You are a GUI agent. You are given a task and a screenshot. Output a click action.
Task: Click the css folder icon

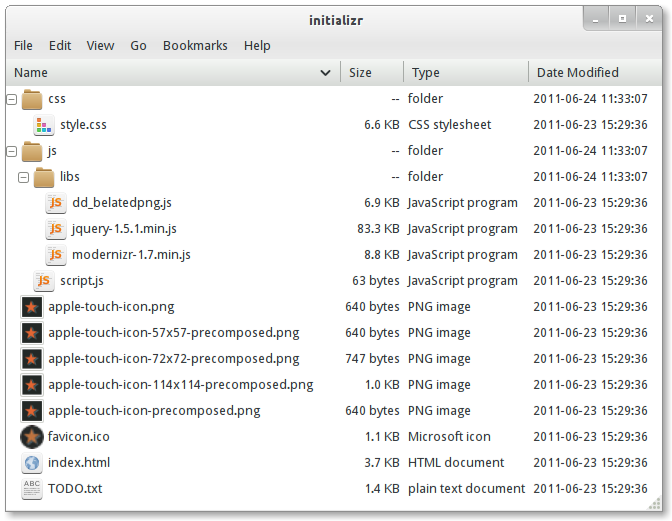point(32,99)
